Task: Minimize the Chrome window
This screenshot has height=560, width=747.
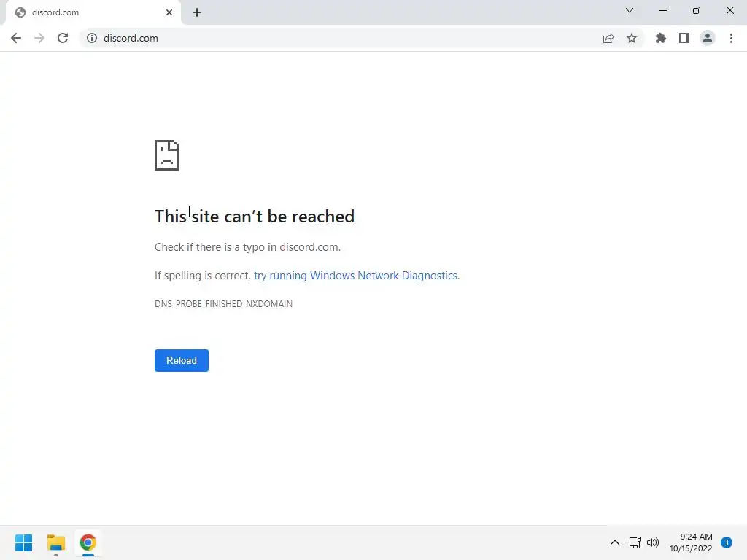Action: click(x=663, y=10)
